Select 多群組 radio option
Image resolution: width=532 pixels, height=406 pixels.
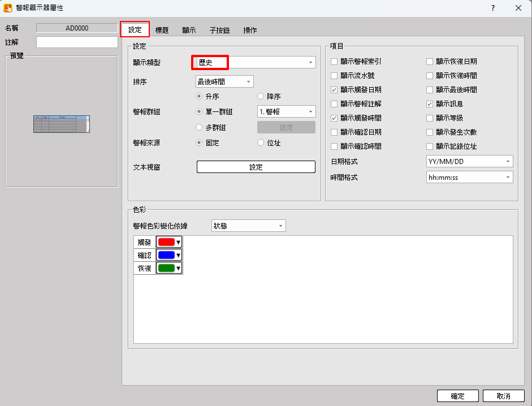200,127
